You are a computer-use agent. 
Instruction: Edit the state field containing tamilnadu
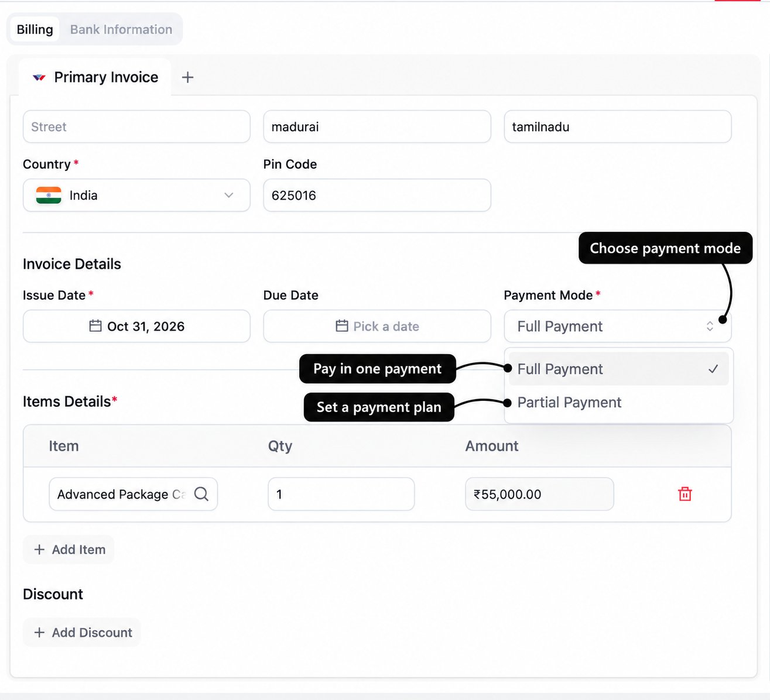coord(618,126)
